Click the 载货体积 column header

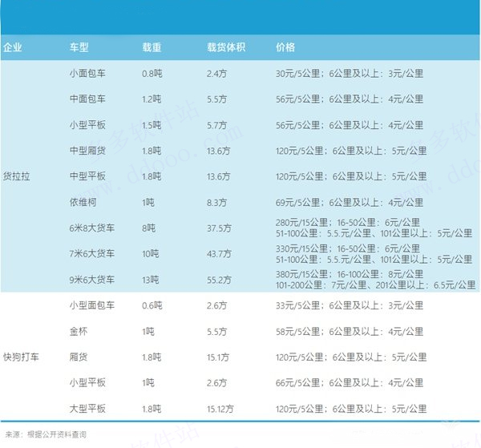tap(226, 47)
